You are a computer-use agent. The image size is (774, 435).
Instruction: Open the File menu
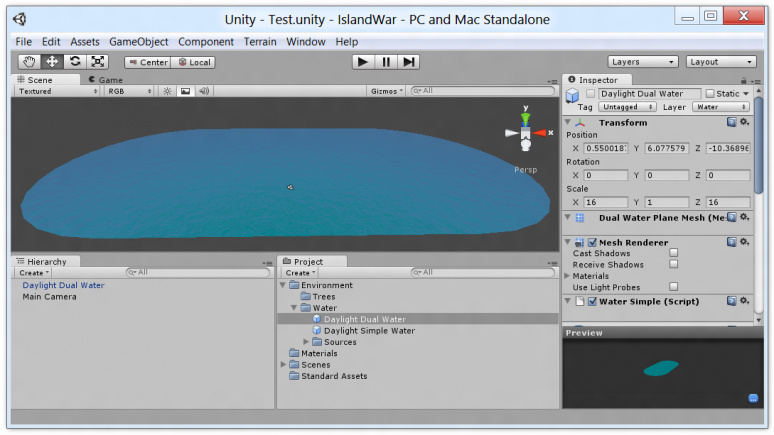[23, 42]
